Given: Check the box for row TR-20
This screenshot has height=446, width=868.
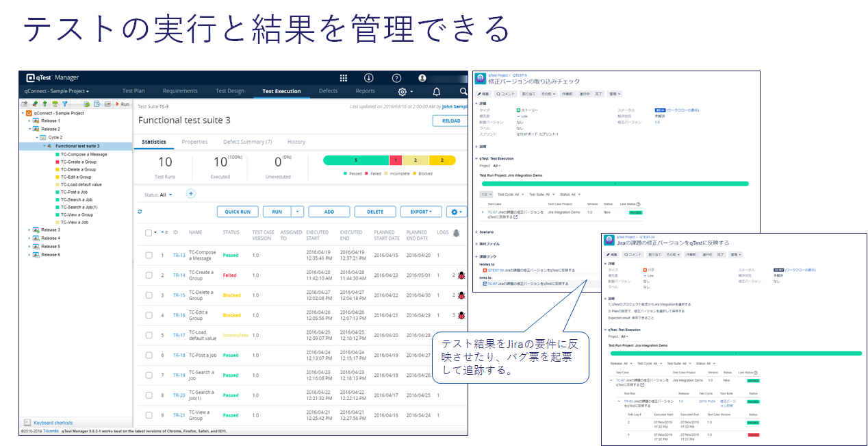Looking at the screenshot, I should coord(149,395).
